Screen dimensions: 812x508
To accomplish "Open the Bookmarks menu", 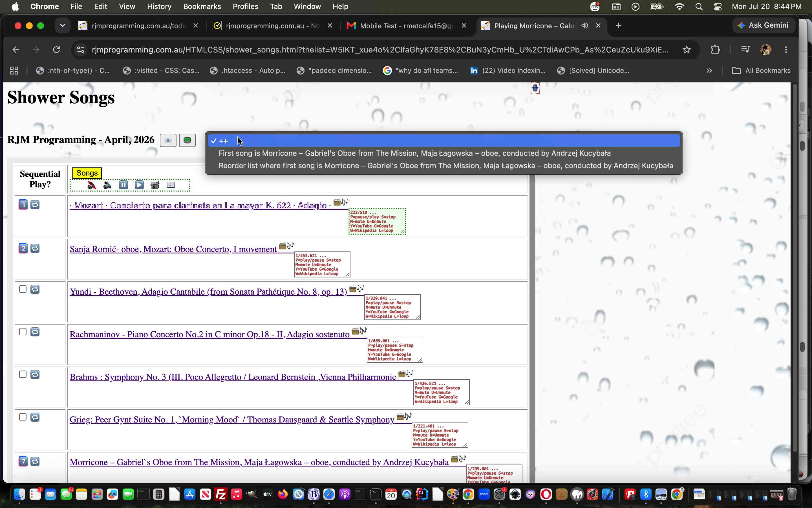I will pyautogui.click(x=202, y=6).
